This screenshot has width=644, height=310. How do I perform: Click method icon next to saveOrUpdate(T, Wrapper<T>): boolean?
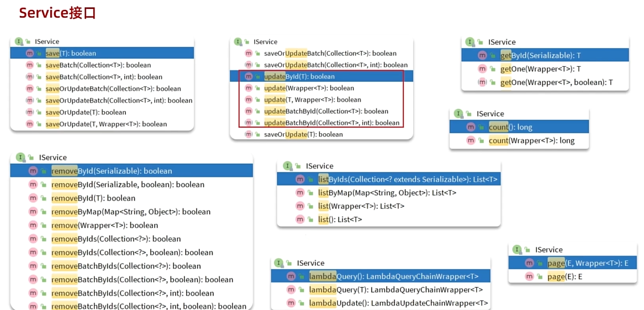tap(29, 124)
